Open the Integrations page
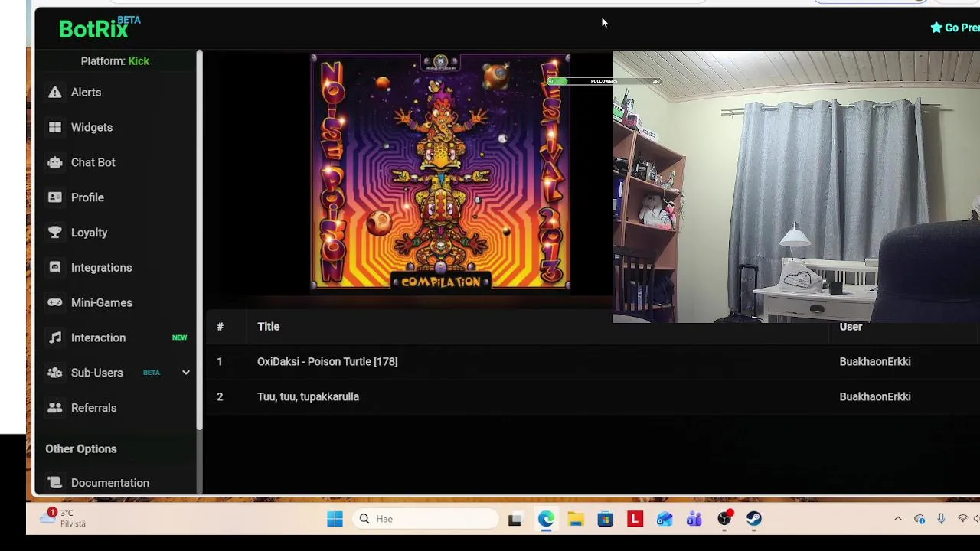Image resolution: width=980 pixels, height=551 pixels. pos(101,268)
